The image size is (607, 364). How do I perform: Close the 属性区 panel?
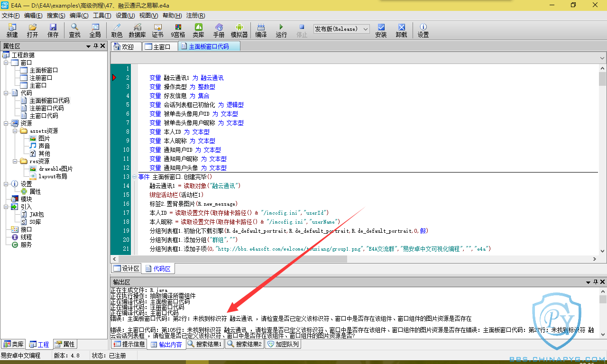click(103, 46)
